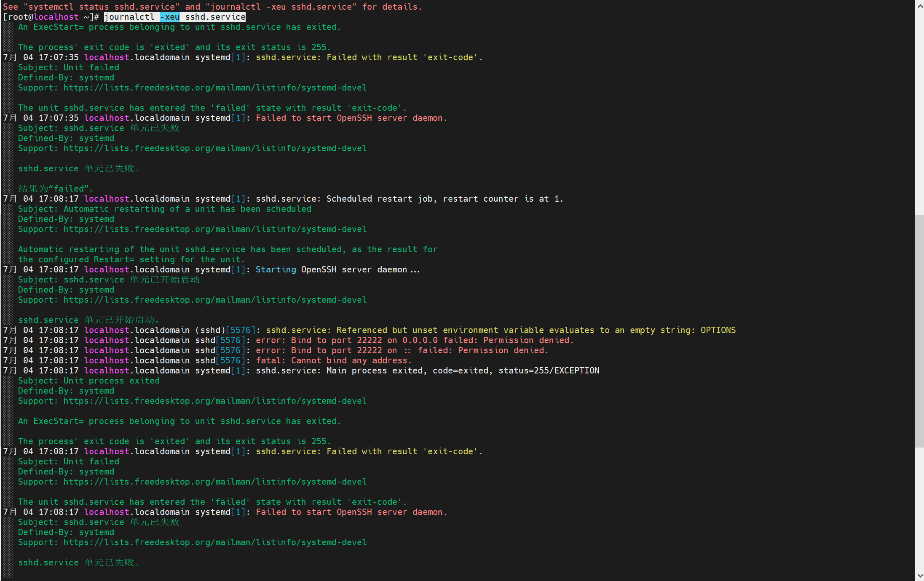This screenshot has height=581, width=924.
Task: Open the topmost freedesktop Support link
Action: [215, 88]
